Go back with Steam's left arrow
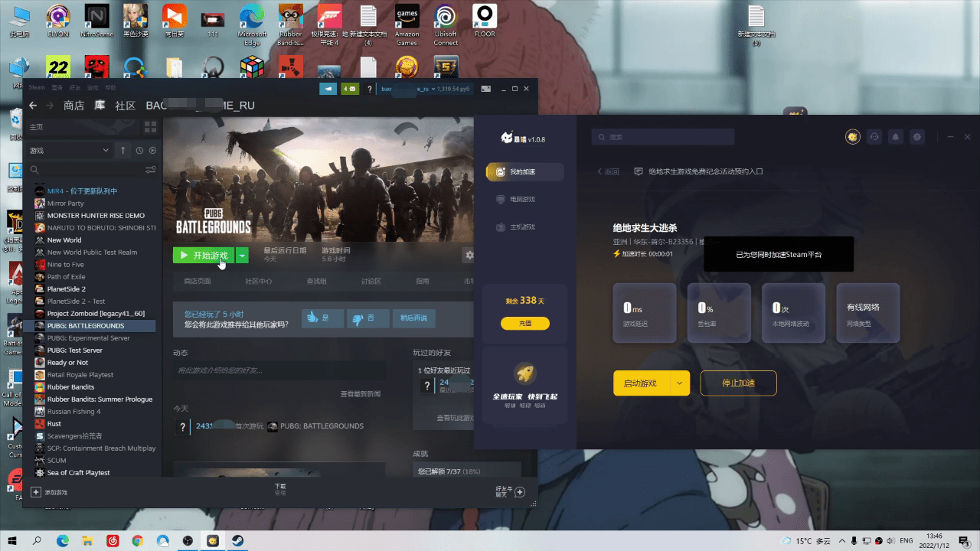This screenshot has height=551, width=980. [x=33, y=106]
